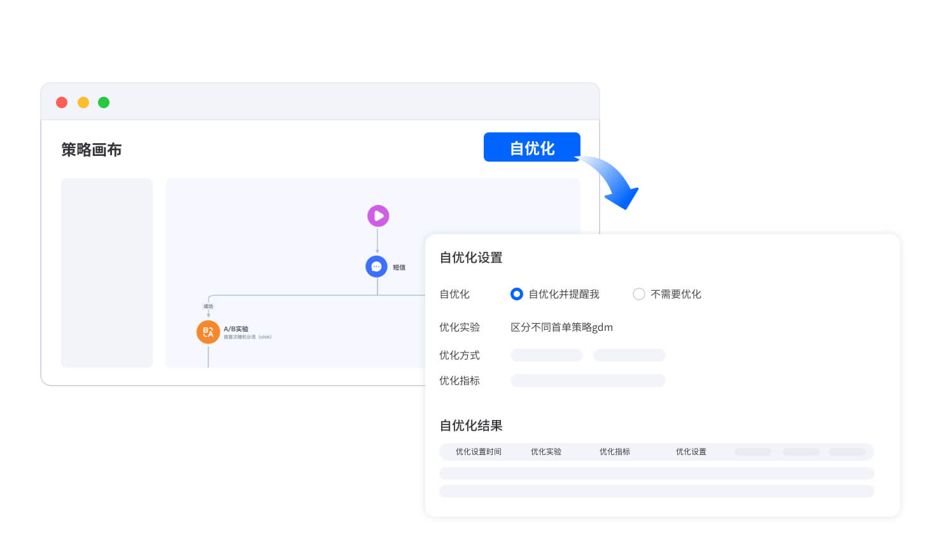This screenshot has width=942, height=560.
Task: Click the orange A/B实验 node icon
Action: pyautogui.click(x=208, y=332)
